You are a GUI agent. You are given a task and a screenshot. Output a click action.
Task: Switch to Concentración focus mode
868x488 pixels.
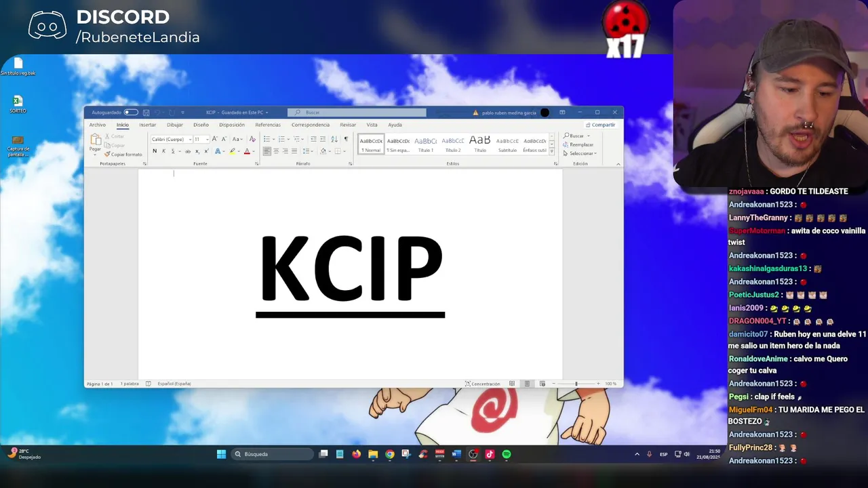[483, 384]
